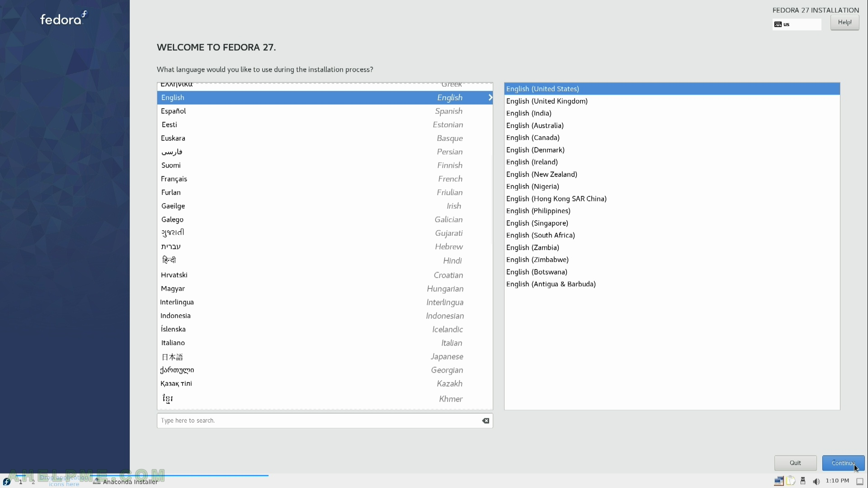Choose English (Botswana) locale
Image resolution: width=868 pixels, height=488 pixels.
[672, 272]
